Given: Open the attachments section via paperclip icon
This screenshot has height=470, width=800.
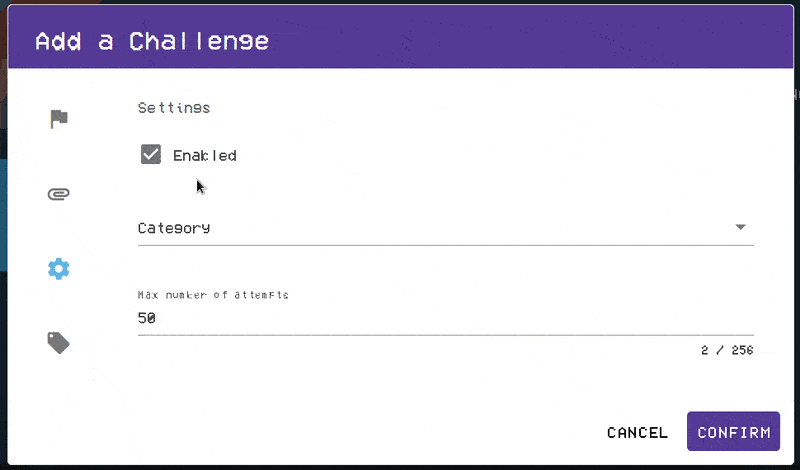Looking at the screenshot, I should pyautogui.click(x=59, y=194).
